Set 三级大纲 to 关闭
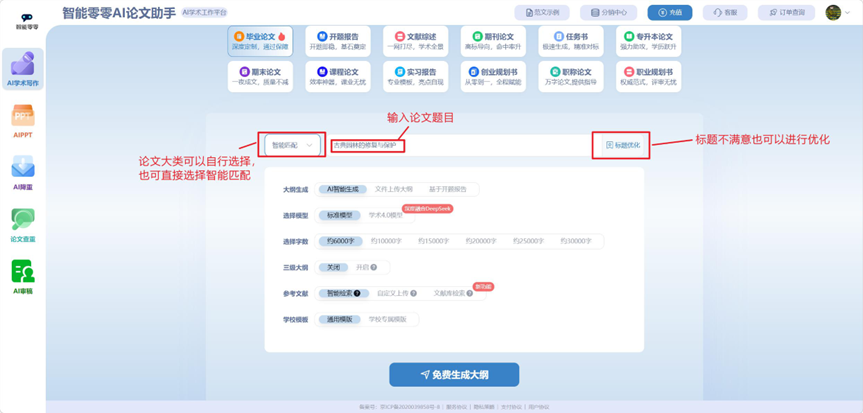Screen dimensions: 863x413 tap(334, 268)
